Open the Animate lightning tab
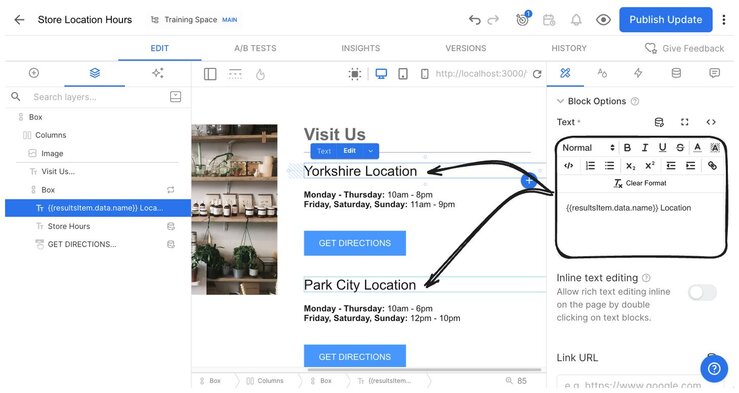This screenshot has width=739, height=393. coord(638,73)
